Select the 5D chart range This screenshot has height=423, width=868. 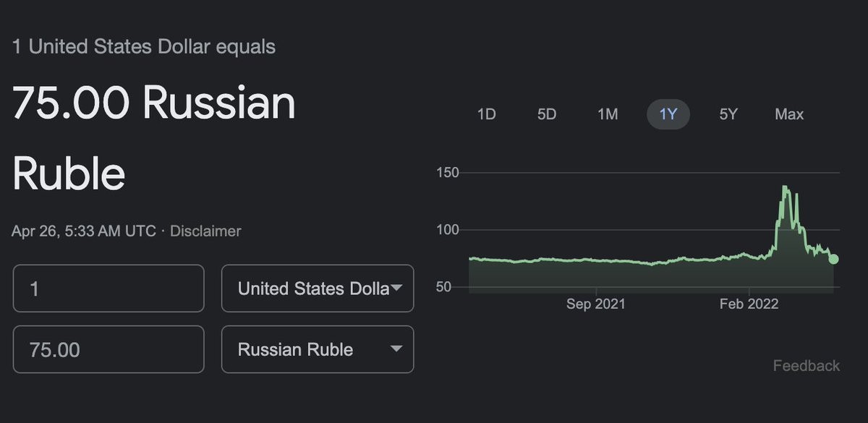tap(547, 114)
